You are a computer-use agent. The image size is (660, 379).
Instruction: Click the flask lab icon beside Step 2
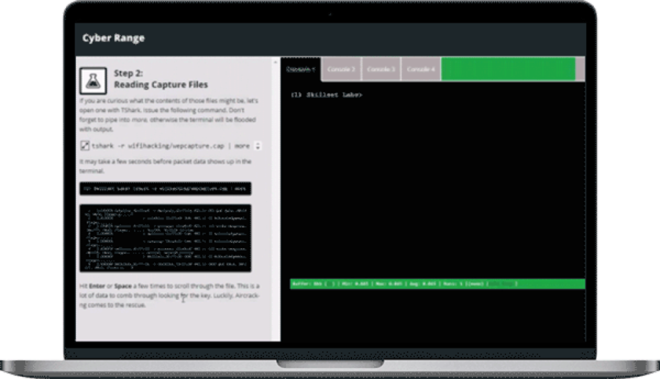[x=93, y=80]
